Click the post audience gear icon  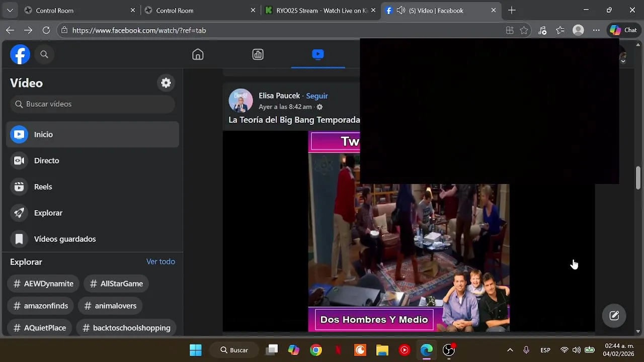point(319,107)
